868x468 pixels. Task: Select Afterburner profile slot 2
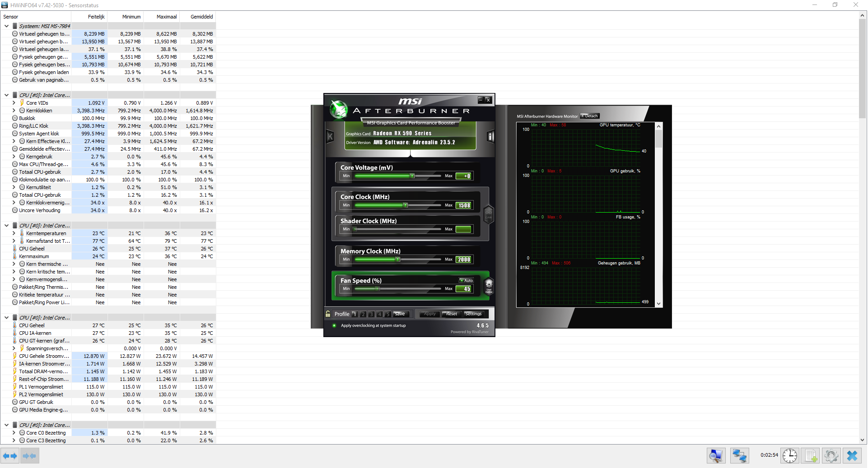tap(363, 314)
